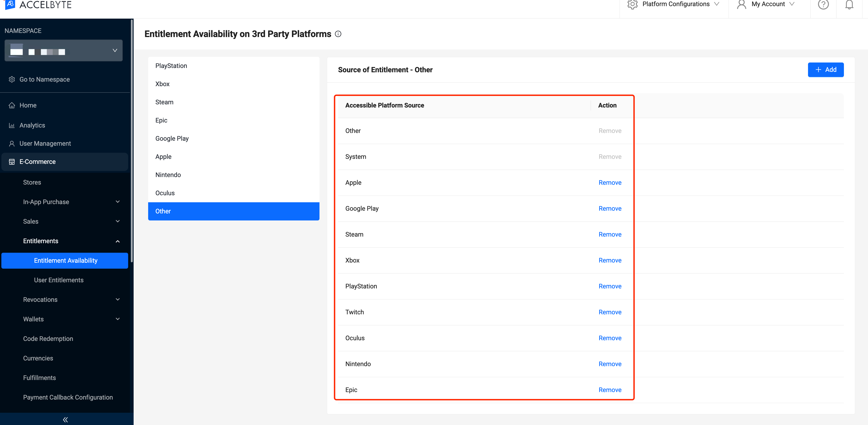Open the Namespace selector dropdown
This screenshot has width=868, height=425.
[64, 50]
